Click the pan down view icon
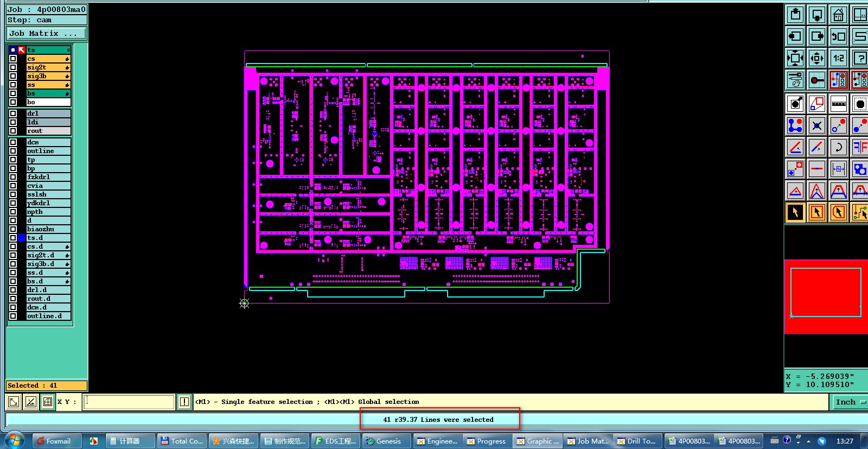Image resolution: width=868 pixels, height=449 pixels. 817,15
